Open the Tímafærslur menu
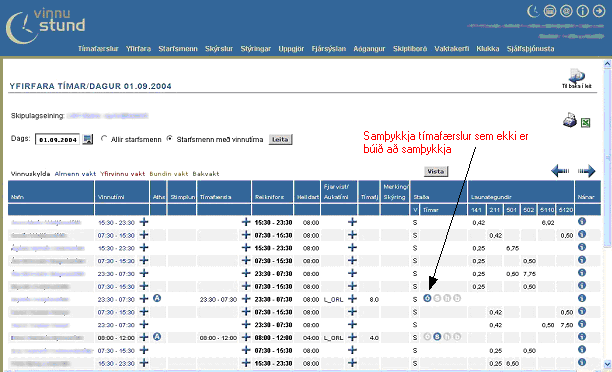 click(98, 49)
